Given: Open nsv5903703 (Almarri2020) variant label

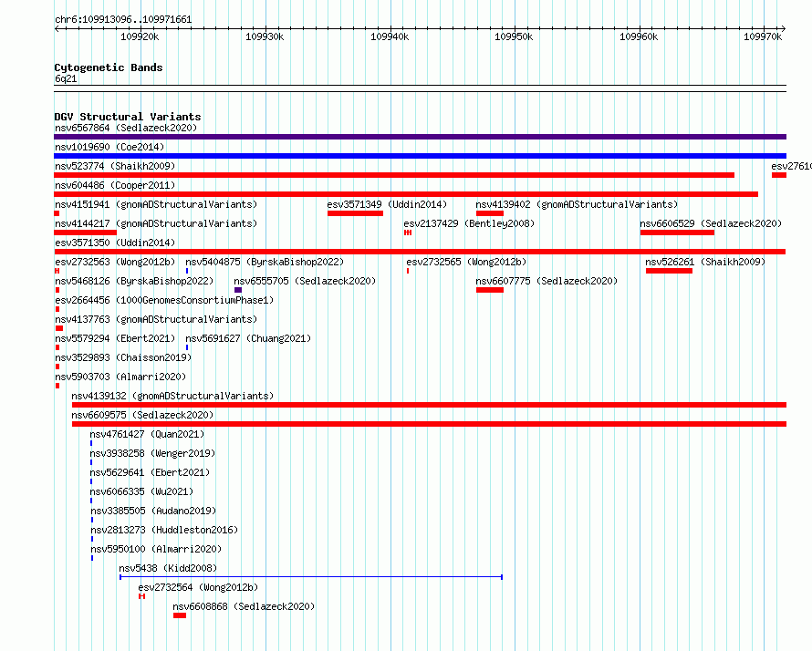Looking at the screenshot, I should (120, 377).
